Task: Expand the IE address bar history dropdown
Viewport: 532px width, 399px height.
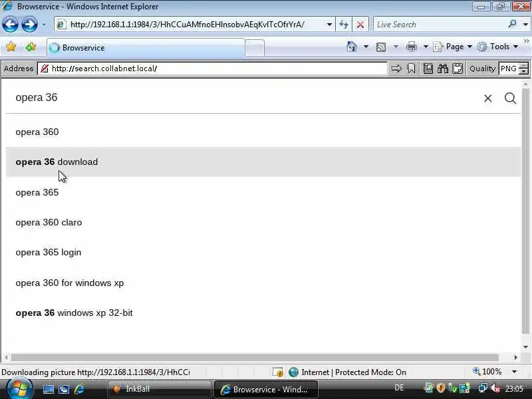Action: click(329, 25)
